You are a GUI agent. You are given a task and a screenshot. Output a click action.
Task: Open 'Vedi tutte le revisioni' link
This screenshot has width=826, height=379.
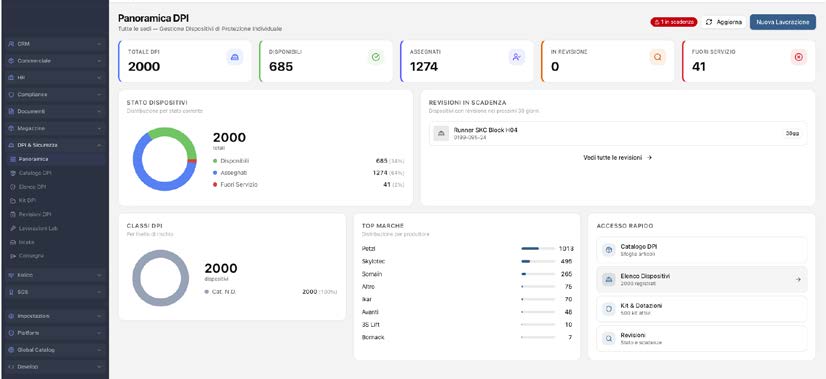[x=617, y=158]
